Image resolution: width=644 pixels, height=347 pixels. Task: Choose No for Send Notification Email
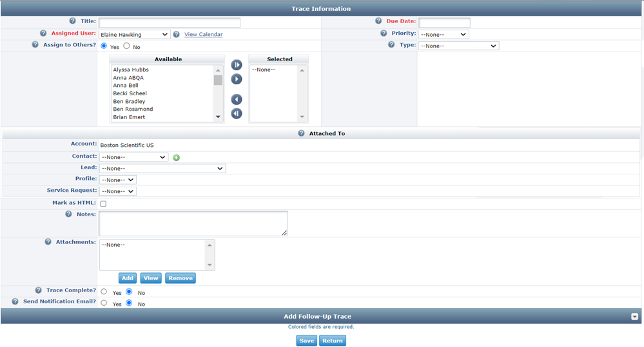(x=129, y=303)
